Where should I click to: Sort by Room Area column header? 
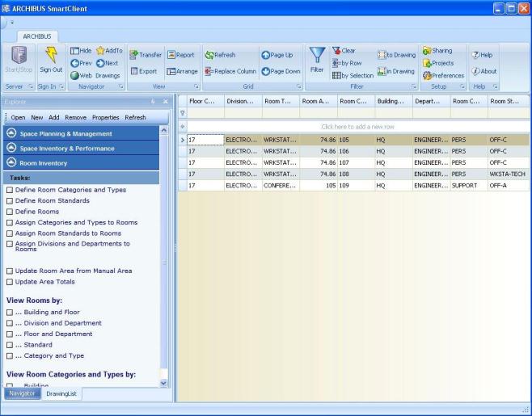coord(319,101)
